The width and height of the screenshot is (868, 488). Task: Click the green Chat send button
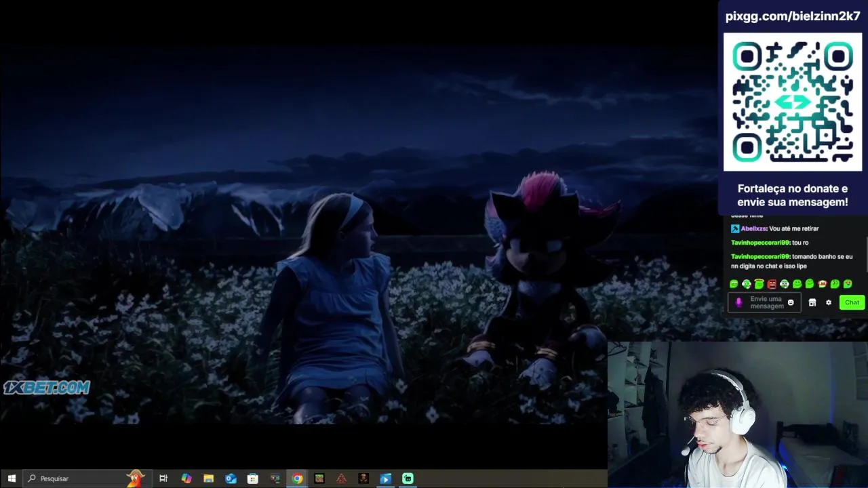pos(852,302)
